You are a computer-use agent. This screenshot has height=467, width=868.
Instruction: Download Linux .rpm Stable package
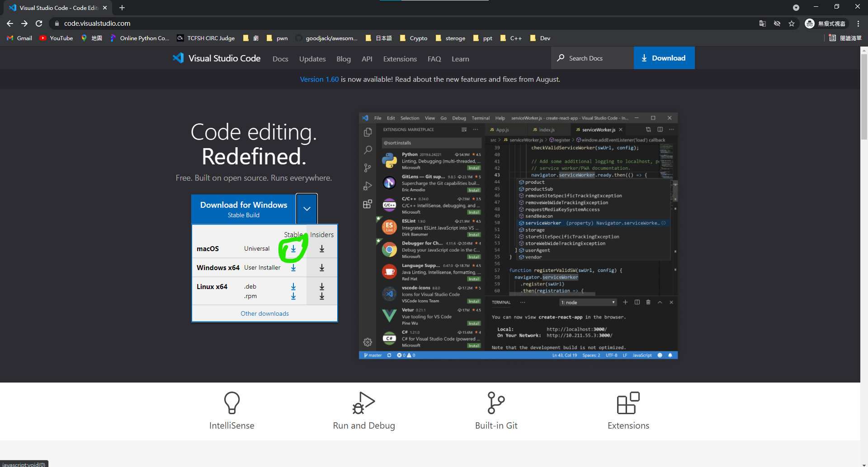293,296
